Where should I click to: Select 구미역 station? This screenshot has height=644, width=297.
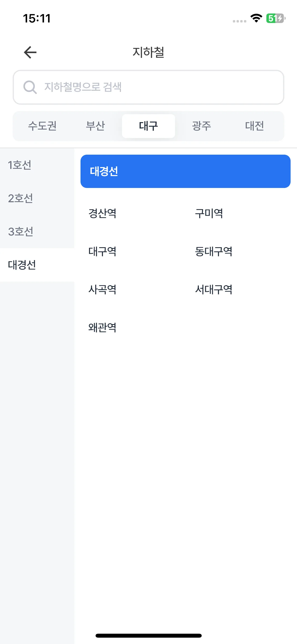point(209,213)
